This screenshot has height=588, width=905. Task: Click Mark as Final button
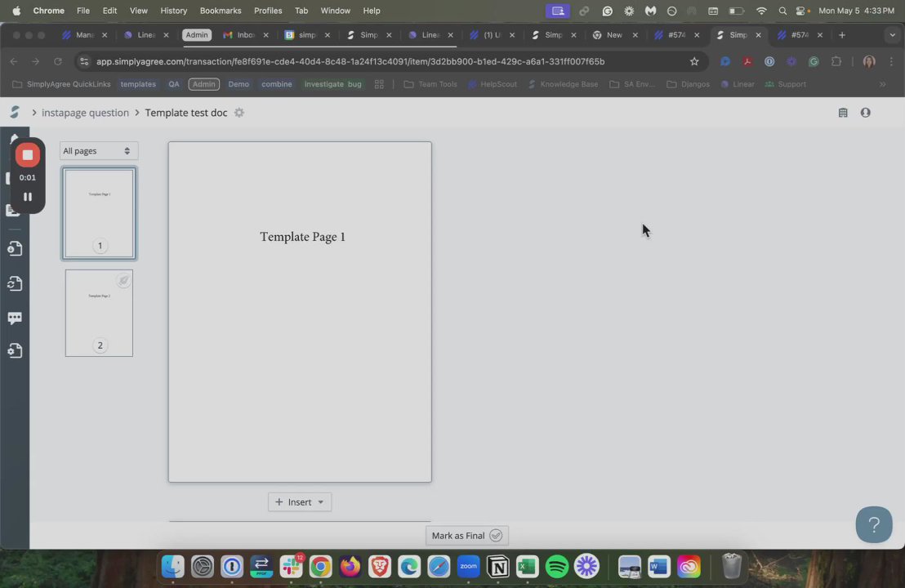pos(467,536)
